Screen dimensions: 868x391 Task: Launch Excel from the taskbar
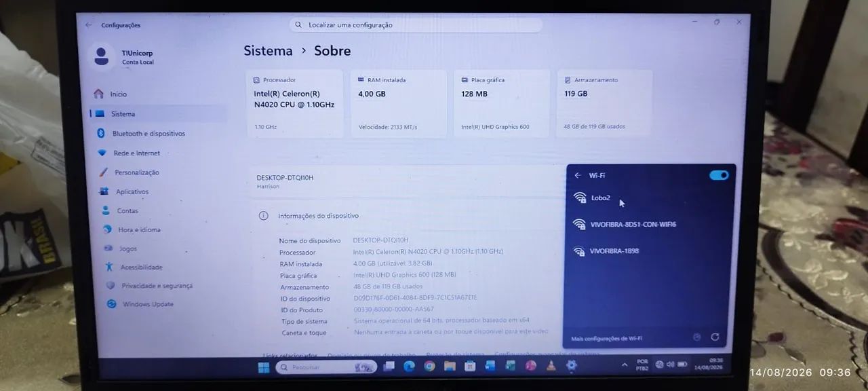tap(511, 366)
